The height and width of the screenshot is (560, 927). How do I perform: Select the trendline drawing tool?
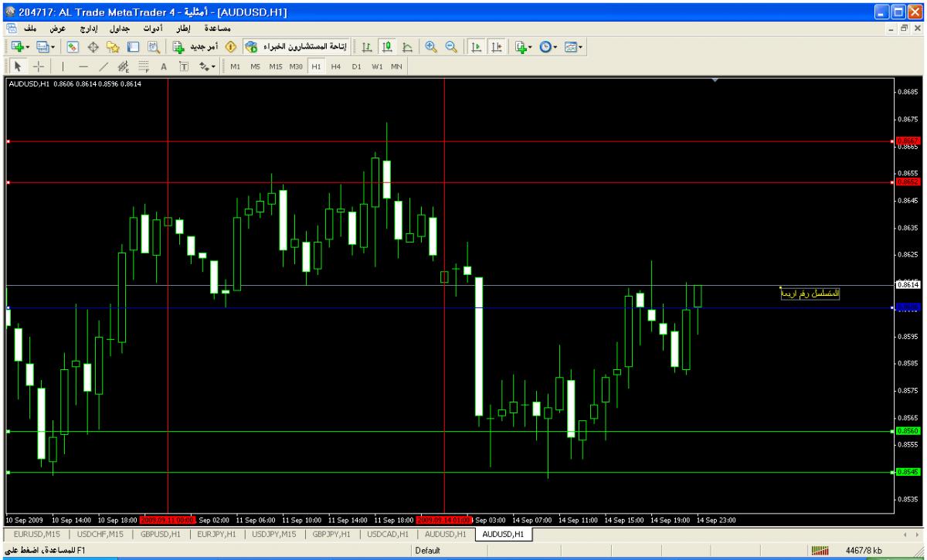pyautogui.click(x=104, y=66)
